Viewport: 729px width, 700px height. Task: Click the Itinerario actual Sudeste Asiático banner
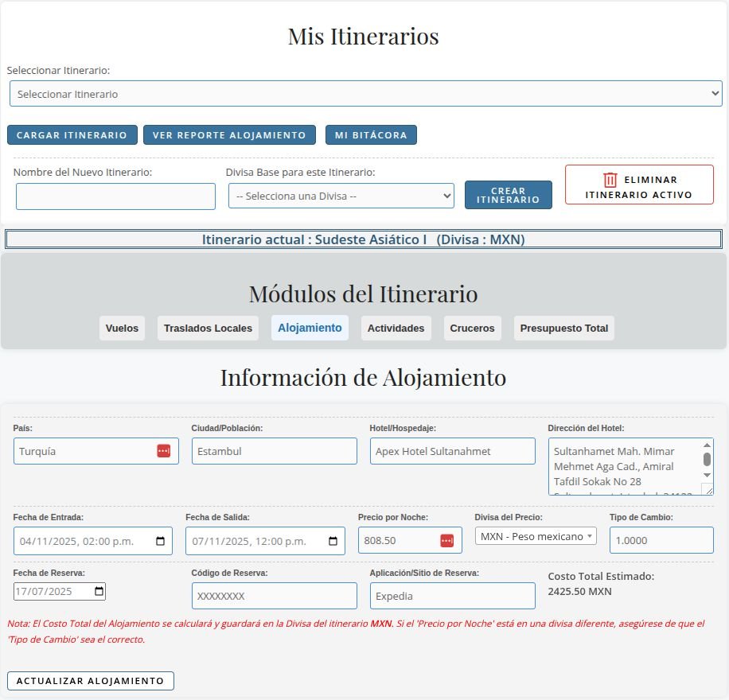tap(364, 239)
